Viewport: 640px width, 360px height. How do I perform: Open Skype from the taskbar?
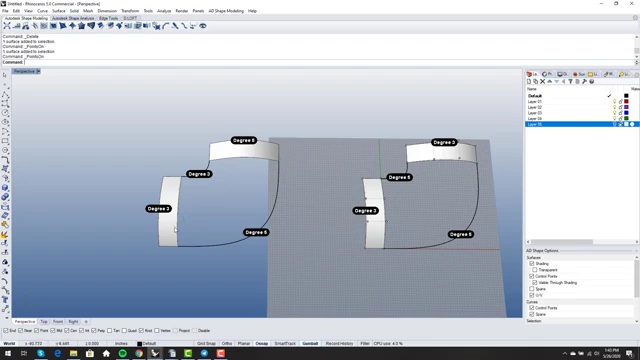[x=40, y=353]
